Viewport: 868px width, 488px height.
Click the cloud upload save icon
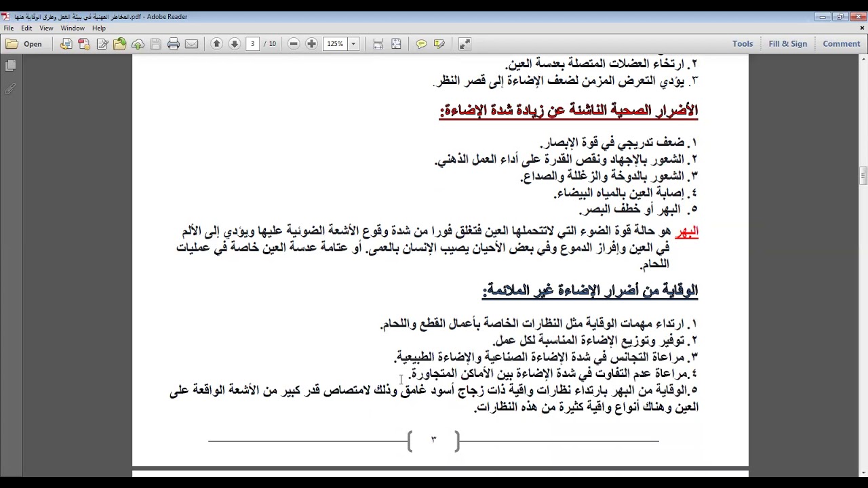coord(138,44)
